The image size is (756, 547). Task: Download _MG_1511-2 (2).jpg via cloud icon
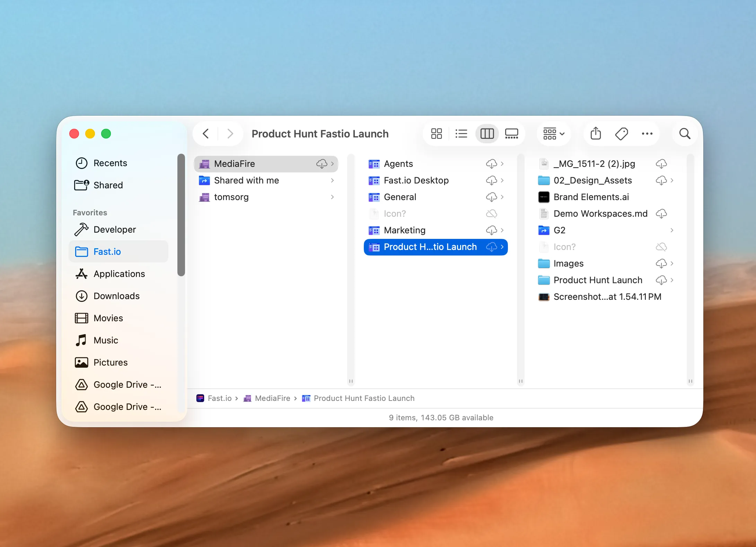point(661,164)
